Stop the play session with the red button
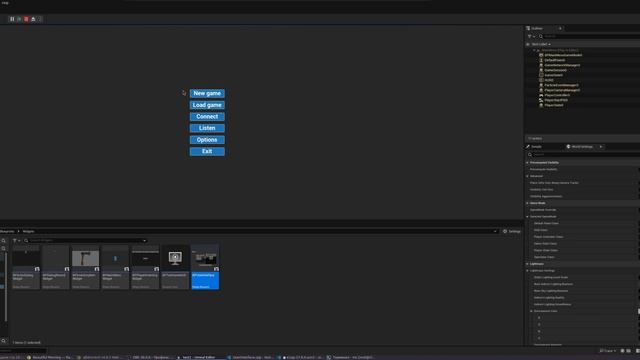 tap(26, 19)
